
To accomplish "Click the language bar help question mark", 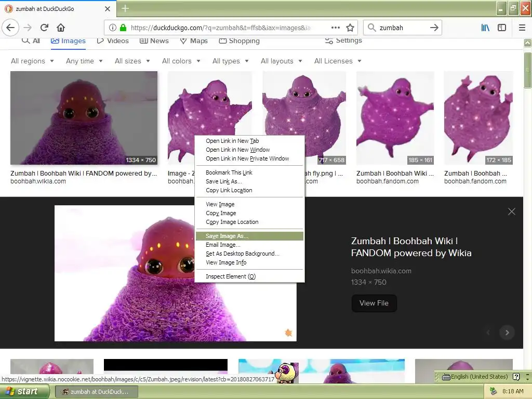I will [x=516, y=377].
